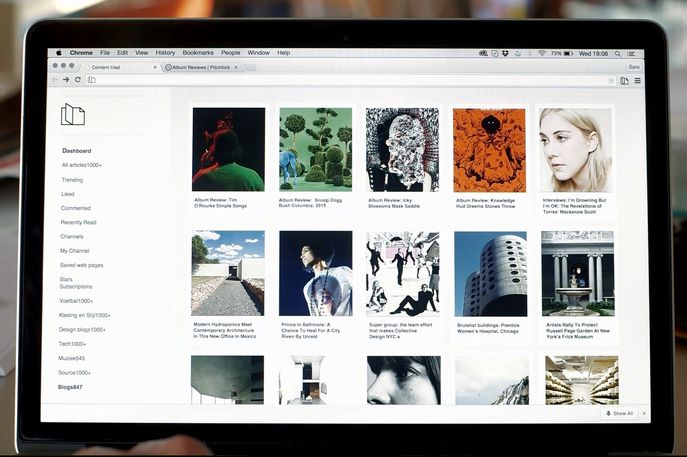Screen dimensions: 687x457
Task: Select Trending in the sidebar
Action: (x=72, y=180)
